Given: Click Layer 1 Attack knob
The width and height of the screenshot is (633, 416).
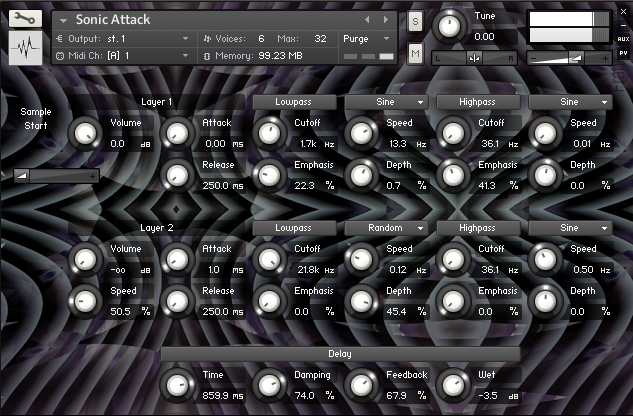Looking at the screenshot, I should point(177,134).
